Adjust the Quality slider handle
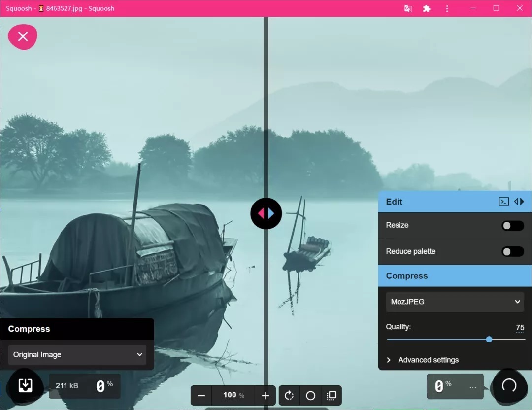 click(x=489, y=339)
